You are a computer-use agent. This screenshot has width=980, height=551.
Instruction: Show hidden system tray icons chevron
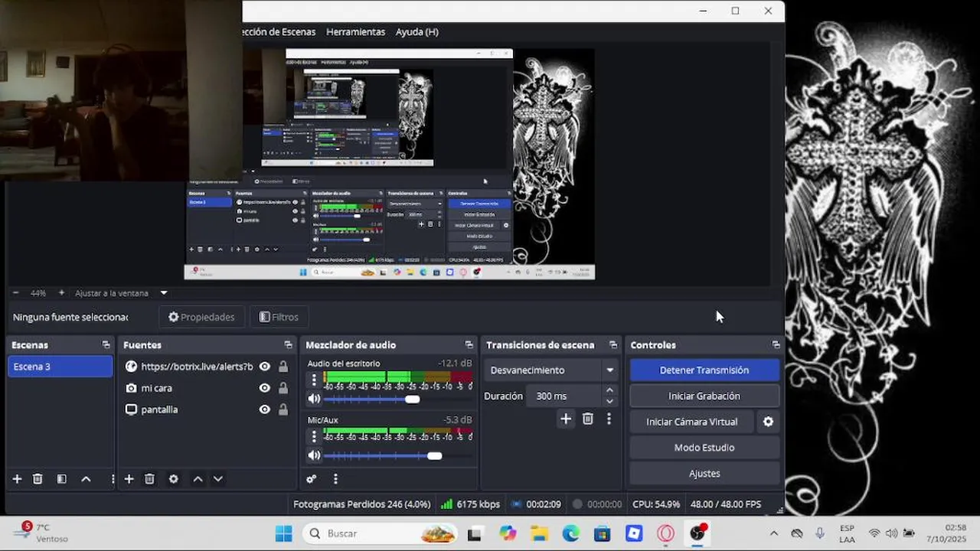pyautogui.click(x=774, y=533)
